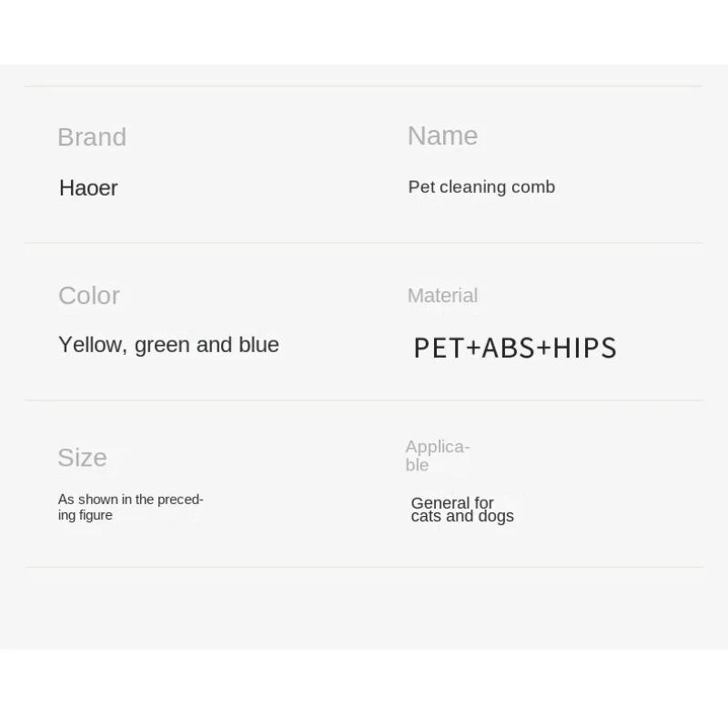Viewport: 728px width, 728px height.
Task: Click the divider between Color and Size rows
Action: [x=364, y=400]
